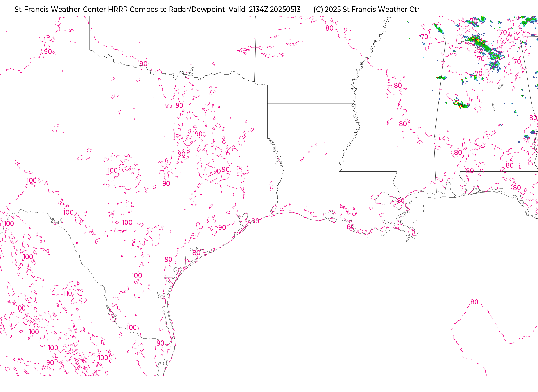The width and height of the screenshot is (538, 392).
Task: Click the '110' dewpoint contour label
Action: coord(68,293)
